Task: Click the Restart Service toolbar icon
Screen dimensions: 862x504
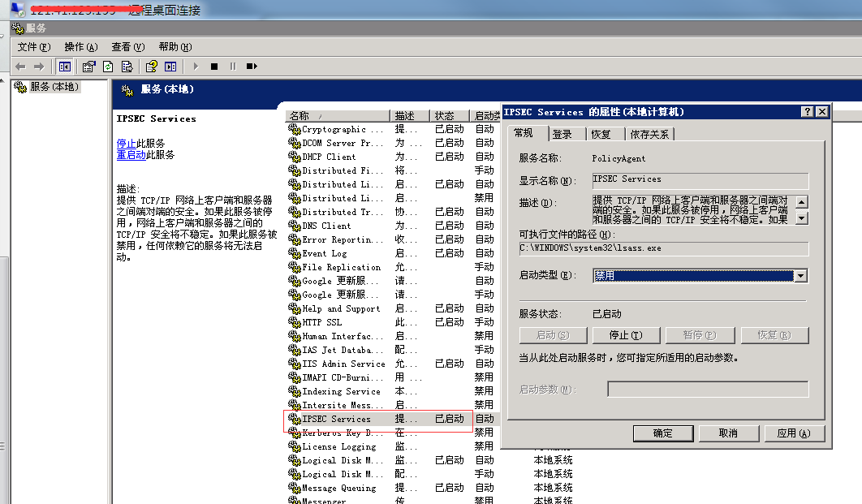Action: click(x=252, y=67)
